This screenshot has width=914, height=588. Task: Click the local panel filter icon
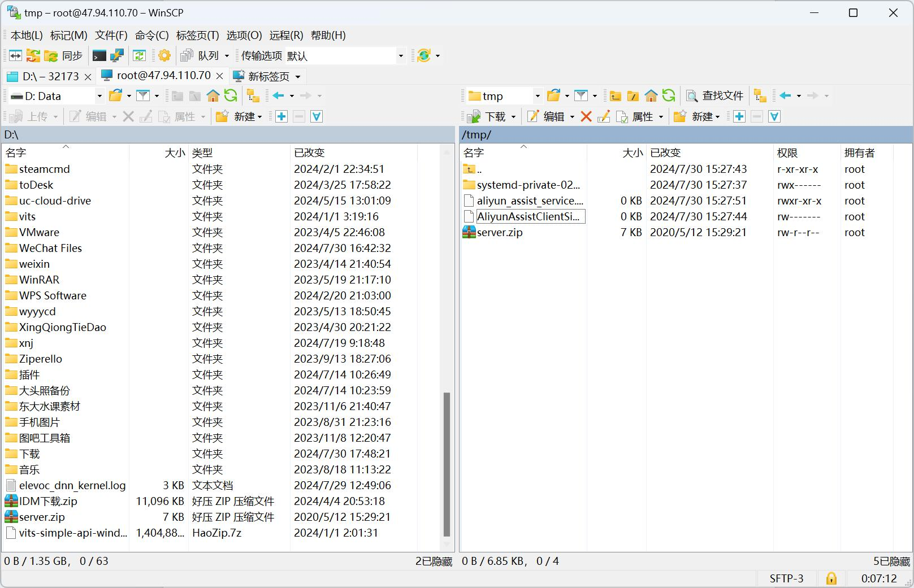click(143, 95)
